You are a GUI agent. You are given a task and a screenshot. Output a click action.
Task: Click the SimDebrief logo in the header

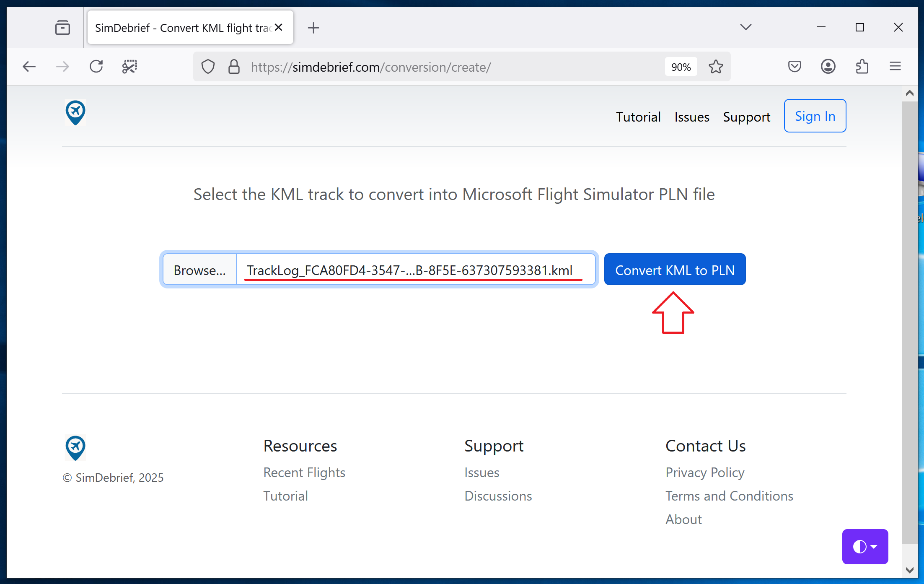(75, 113)
